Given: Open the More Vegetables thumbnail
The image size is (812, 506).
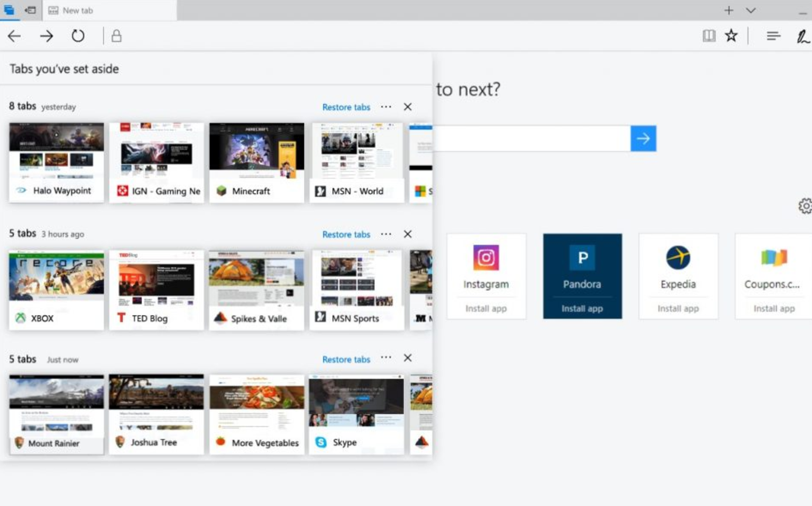Looking at the screenshot, I should click(256, 414).
